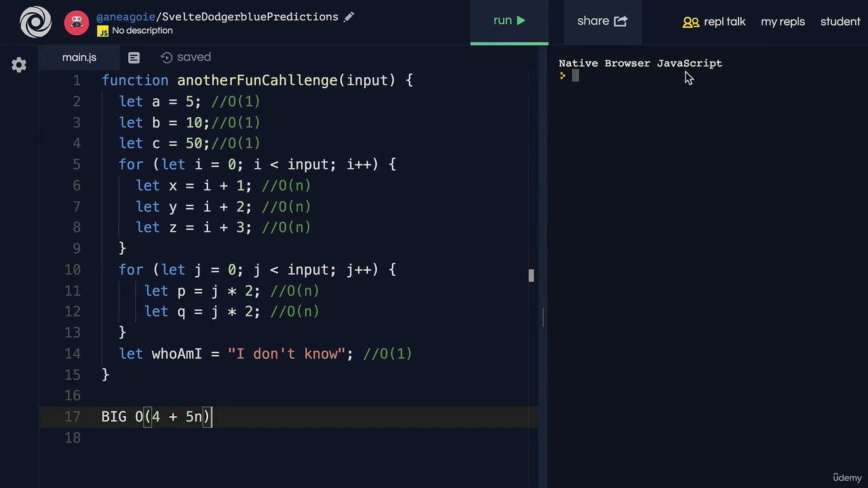Click the Repl.it swirl logo
The height and width of the screenshot is (488, 868).
coord(35,22)
